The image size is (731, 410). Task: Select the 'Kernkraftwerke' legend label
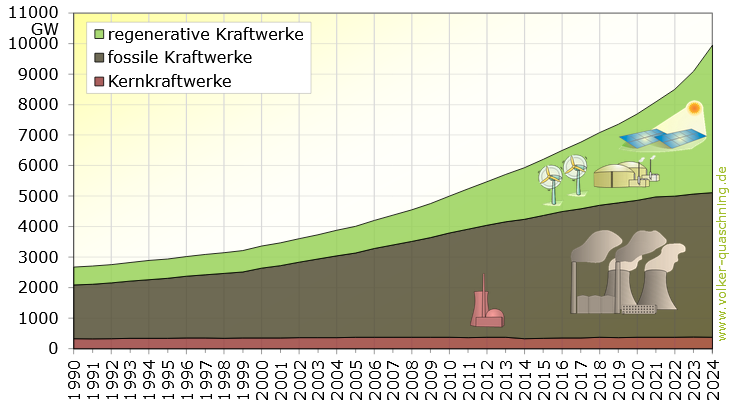(169, 81)
